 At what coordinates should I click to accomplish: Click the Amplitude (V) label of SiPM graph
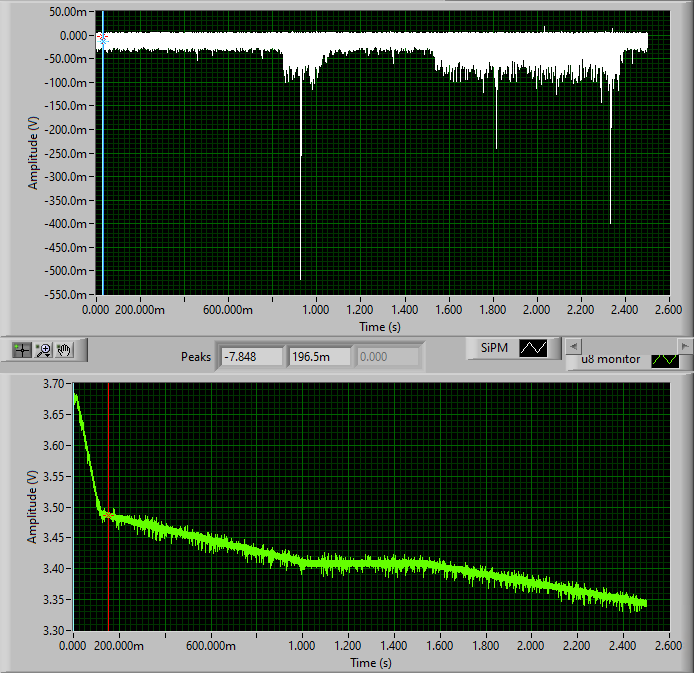(33, 153)
